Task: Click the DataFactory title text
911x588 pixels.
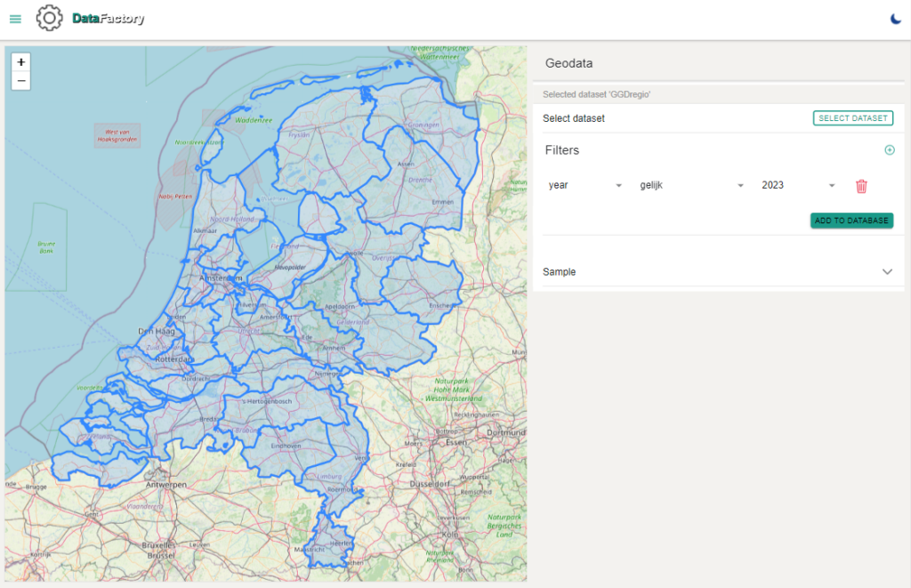Action: (x=109, y=19)
